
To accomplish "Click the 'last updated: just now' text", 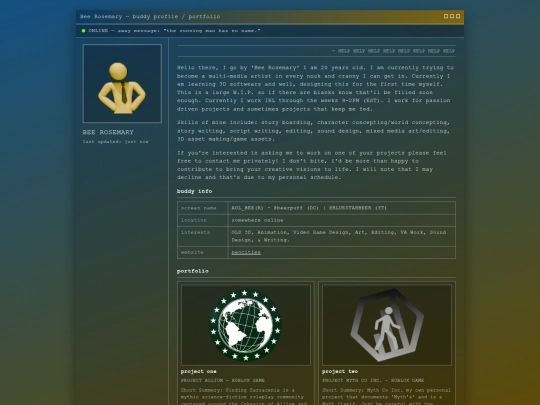I will [x=115, y=142].
